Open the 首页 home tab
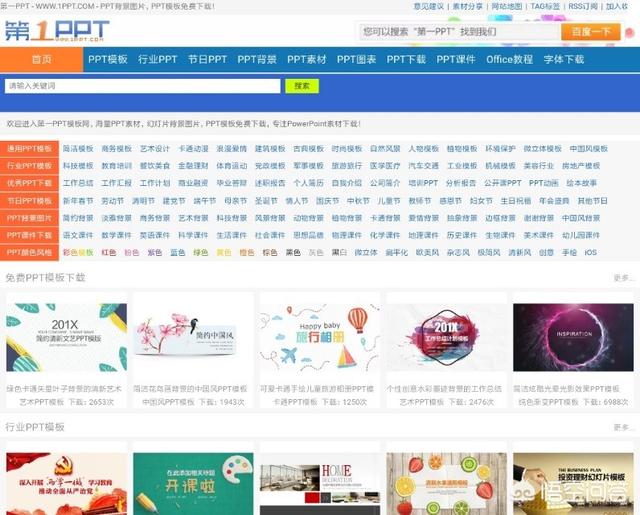 pos(42,60)
